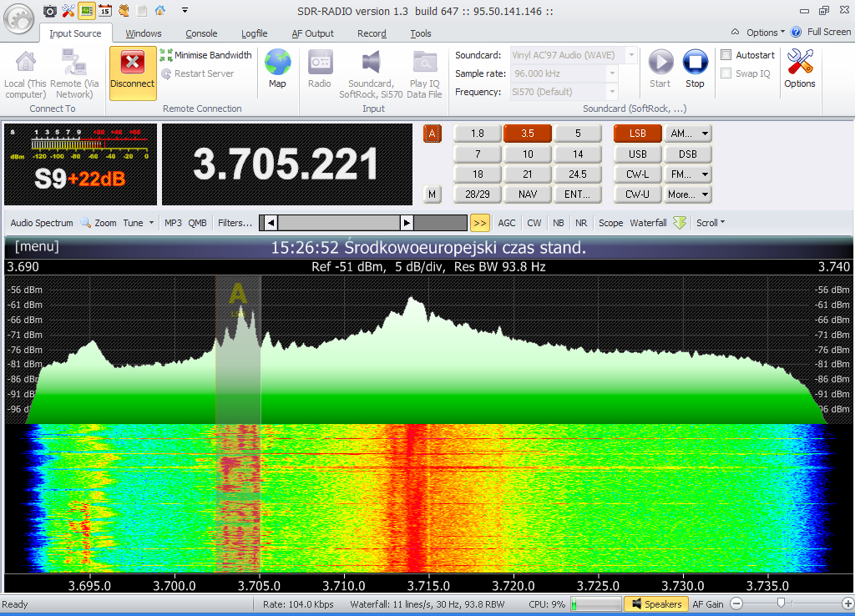Adjust the AF Gain slider
The width and height of the screenshot is (855, 616).
tap(781, 603)
